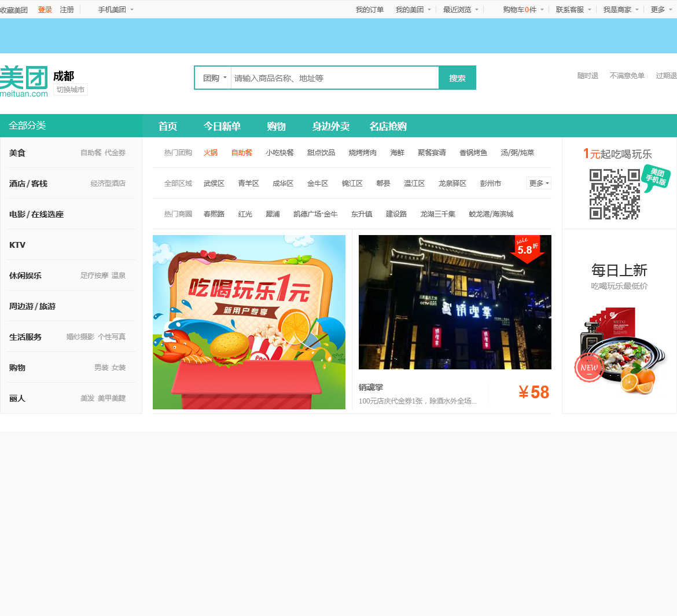This screenshot has height=616, width=677.
Task: Expand the 我是商家 menu
Action: pos(620,9)
